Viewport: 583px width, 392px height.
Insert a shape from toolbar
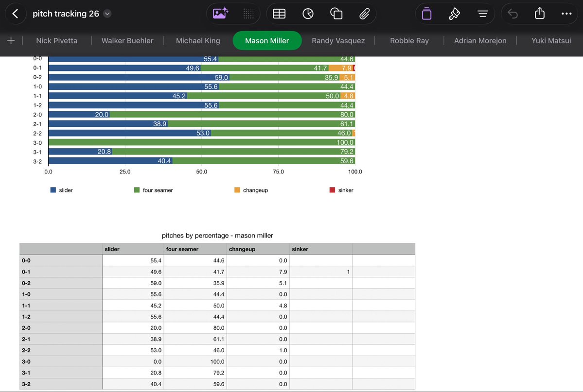336,14
